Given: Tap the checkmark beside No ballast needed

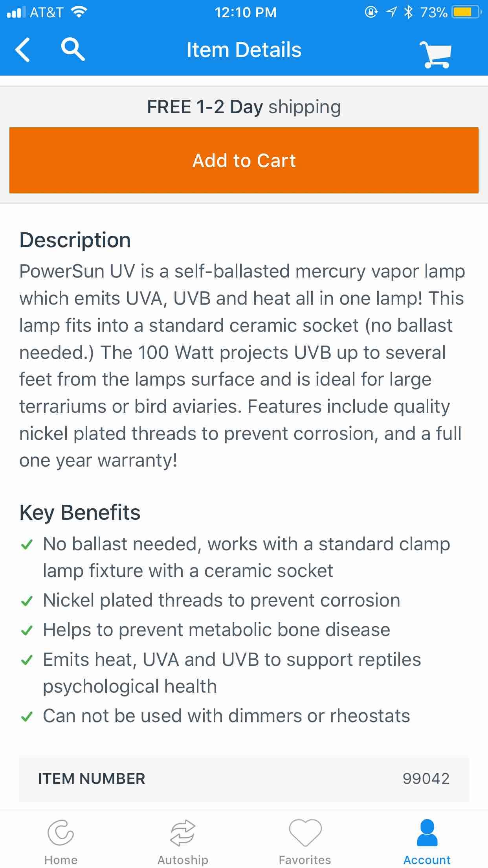Looking at the screenshot, I should [26, 545].
